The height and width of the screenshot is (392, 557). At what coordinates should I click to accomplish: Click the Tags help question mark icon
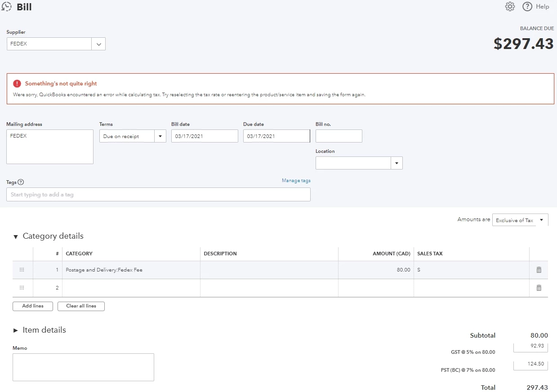(21, 182)
